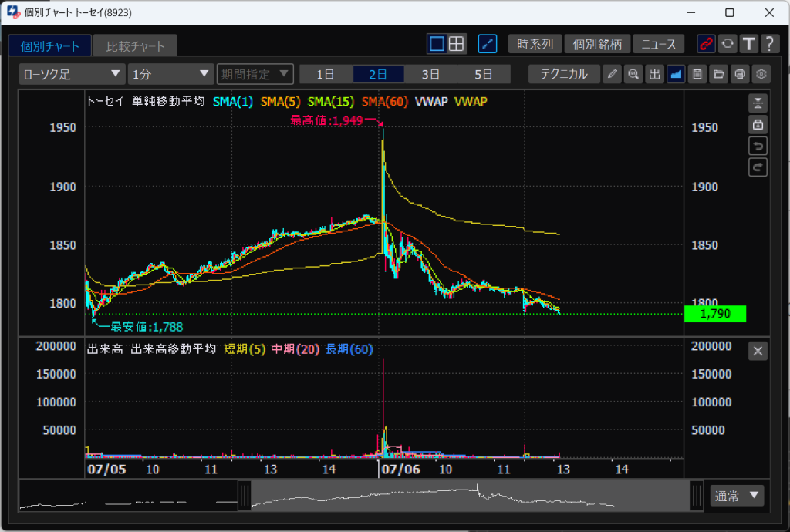The width and height of the screenshot is (790, 532).
Task: Click the right handle of the range navigator
Action: (x=697, y=496)
